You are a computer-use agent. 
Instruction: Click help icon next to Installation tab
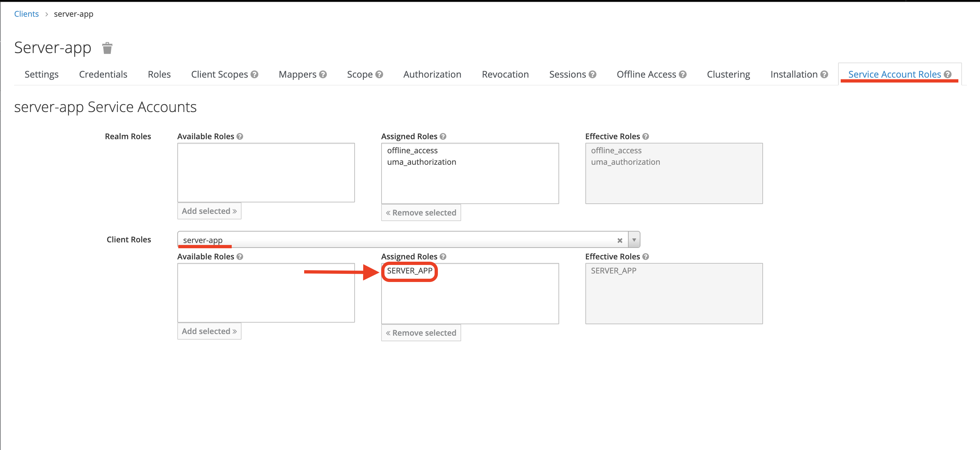coord(824,74)
